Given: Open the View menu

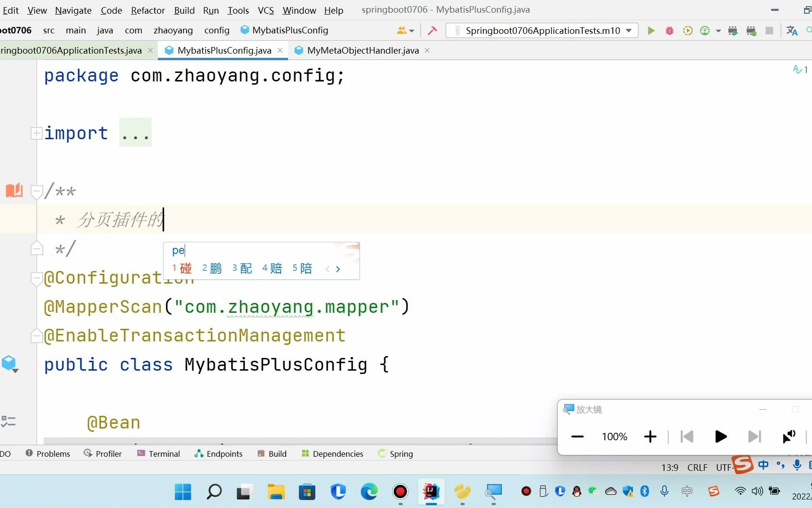Looking at the screenshot, I should click(37, 10).
